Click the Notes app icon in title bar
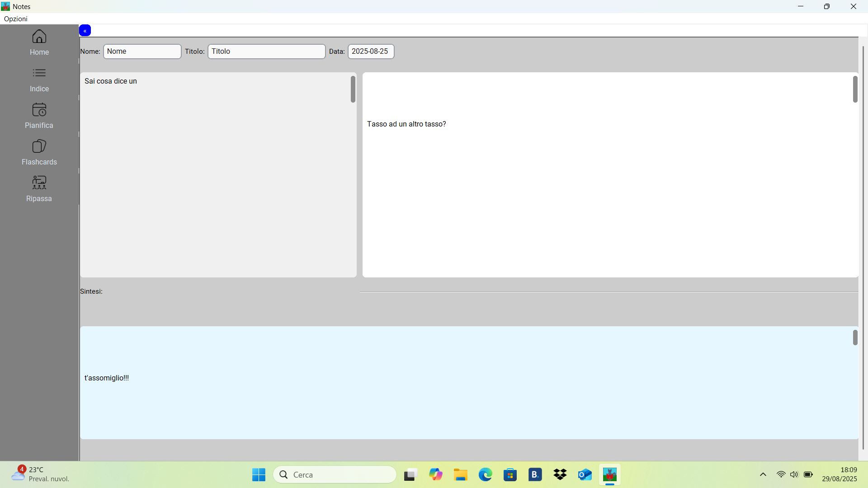This screenshot has height=488, width=868. 5,6
